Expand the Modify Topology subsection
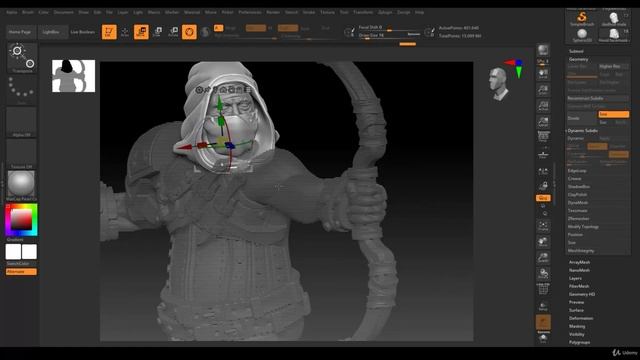This screenshot has height=360, width=640. point(583,227)
